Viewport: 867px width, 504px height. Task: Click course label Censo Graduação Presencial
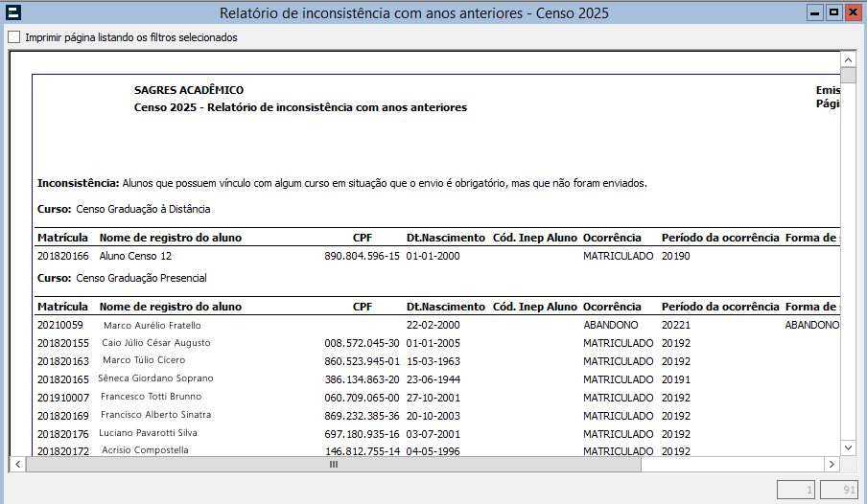point(141,278)
